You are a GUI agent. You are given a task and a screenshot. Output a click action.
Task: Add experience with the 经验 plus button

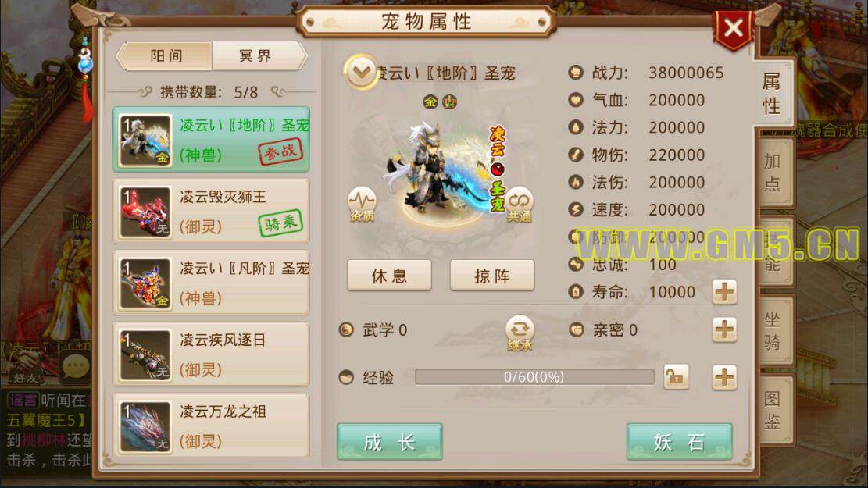tap(724, 378)
